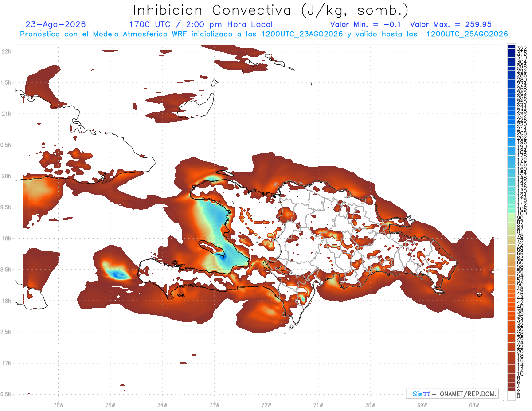
Task: Click the '72W' longitude label
Action: click(266, 405)
